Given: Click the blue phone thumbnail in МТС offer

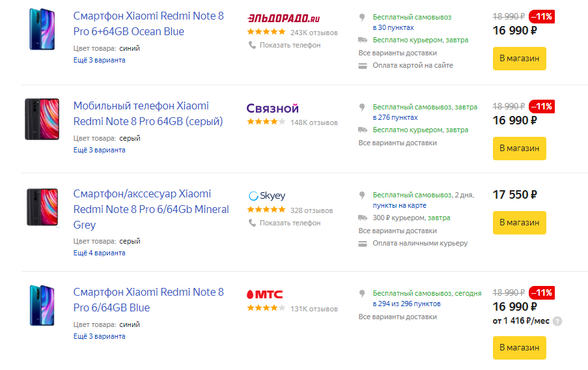Looking at the screenshot, I should click(x=42, y=305).
